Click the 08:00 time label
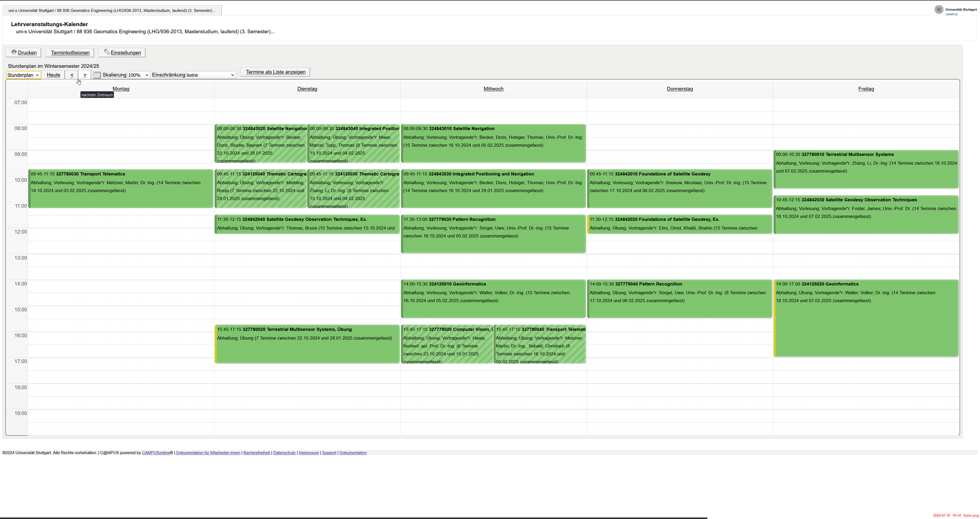 (21, 128)
